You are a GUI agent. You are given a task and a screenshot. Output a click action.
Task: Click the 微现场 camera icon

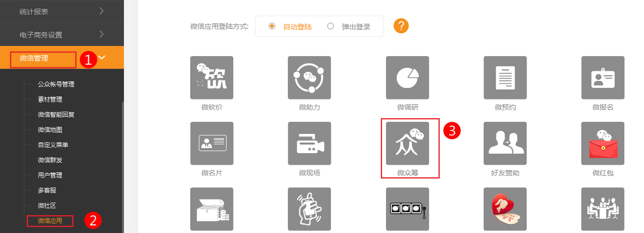[309, 143]
